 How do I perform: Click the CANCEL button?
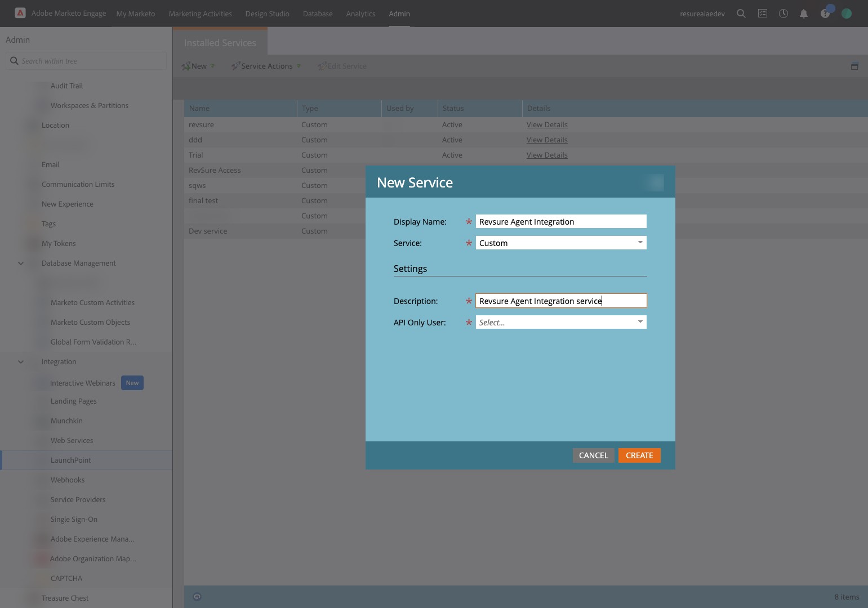(594, 455)
